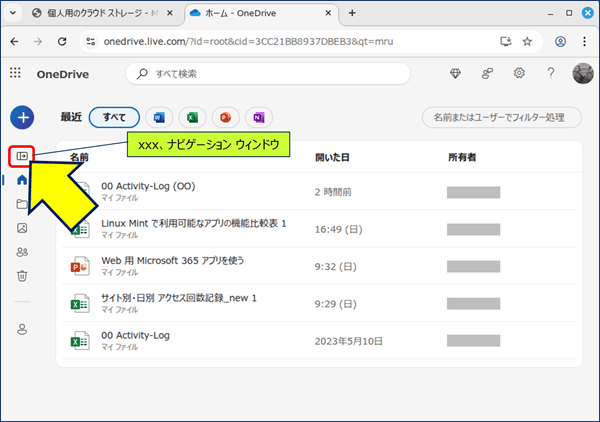Image resolution: width=600 pixels, height=422 pixels.
Task: Select the ホーム - OneDrive tab
Action: (261, 13)
